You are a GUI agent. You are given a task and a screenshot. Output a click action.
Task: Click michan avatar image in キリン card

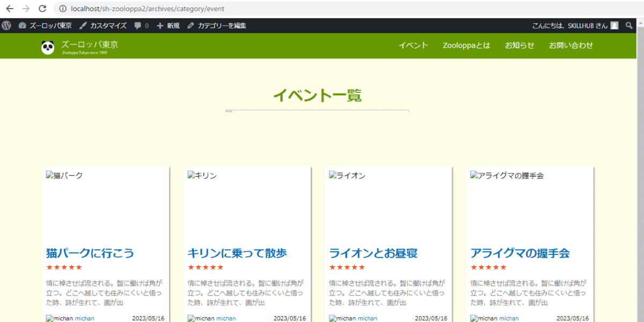point(201,318)
